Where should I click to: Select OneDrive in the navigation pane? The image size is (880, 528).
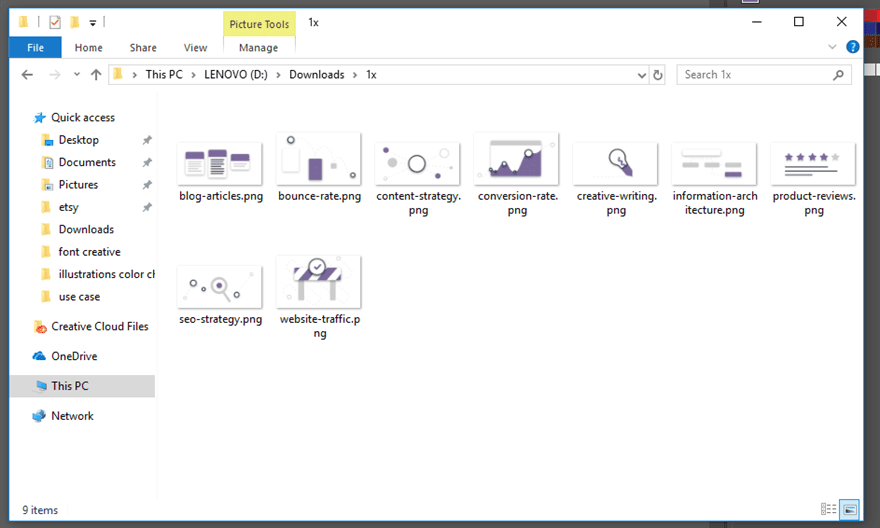[73, 356]
